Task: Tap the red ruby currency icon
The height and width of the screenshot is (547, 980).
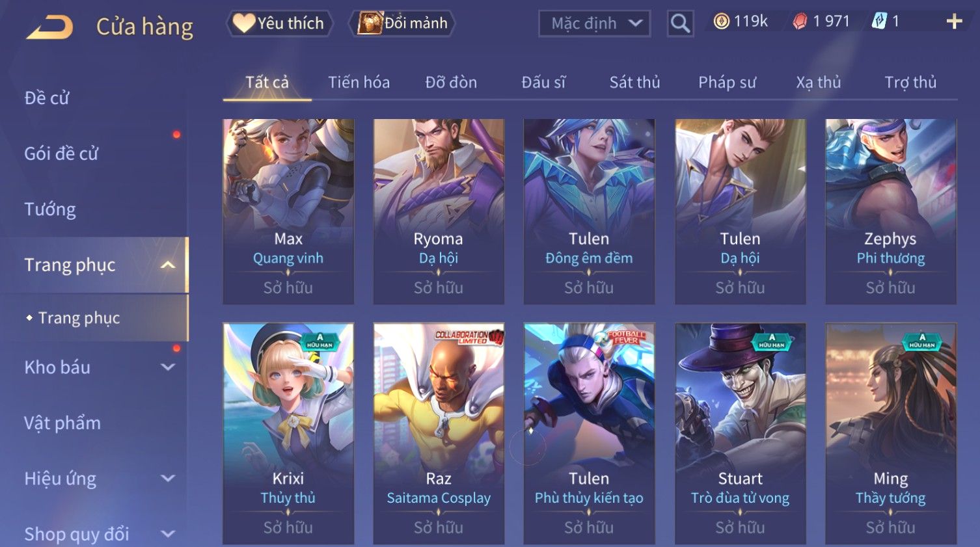Action: (x=800, y=21)
